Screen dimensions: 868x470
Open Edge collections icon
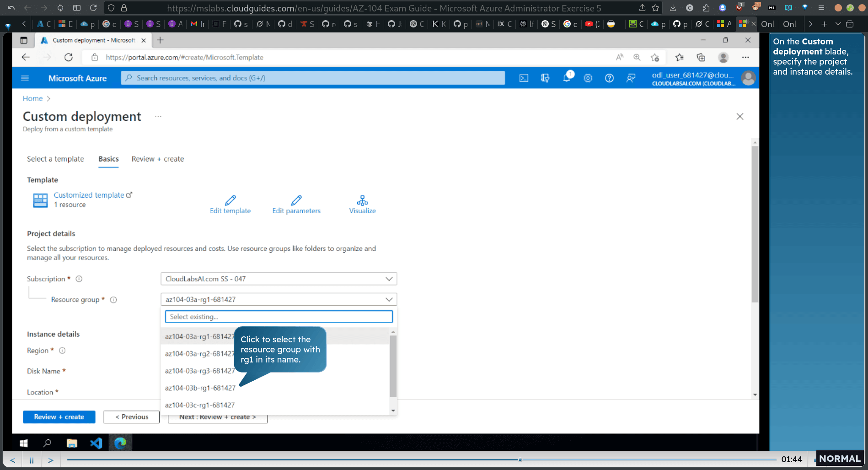click(x=701, y=57)
